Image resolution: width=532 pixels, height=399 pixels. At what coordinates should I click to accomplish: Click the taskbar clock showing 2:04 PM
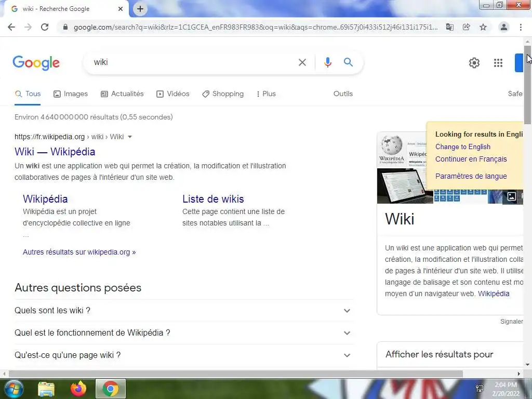[506, 389]
